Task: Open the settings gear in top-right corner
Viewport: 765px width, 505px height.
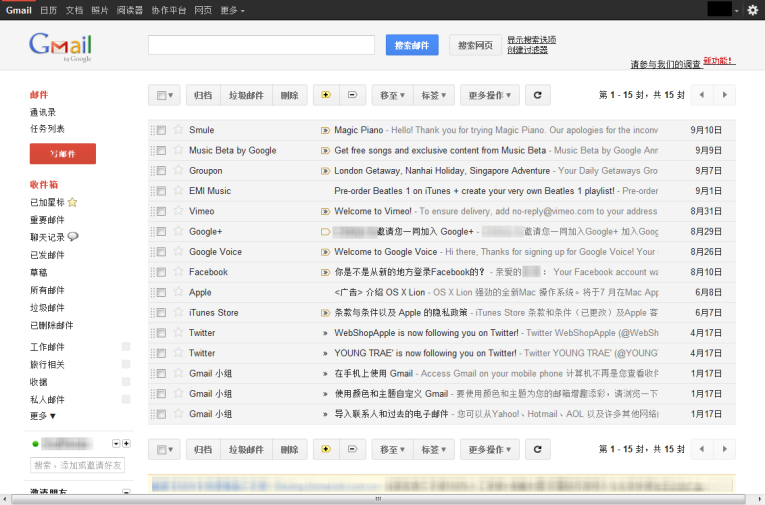Action: (x=753, y=9)
